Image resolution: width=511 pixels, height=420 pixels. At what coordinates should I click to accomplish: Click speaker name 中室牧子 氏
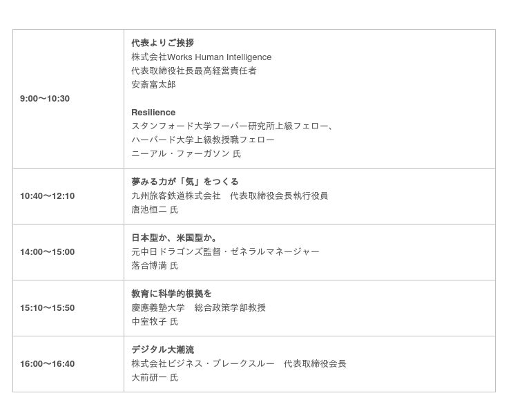(155, 321)
